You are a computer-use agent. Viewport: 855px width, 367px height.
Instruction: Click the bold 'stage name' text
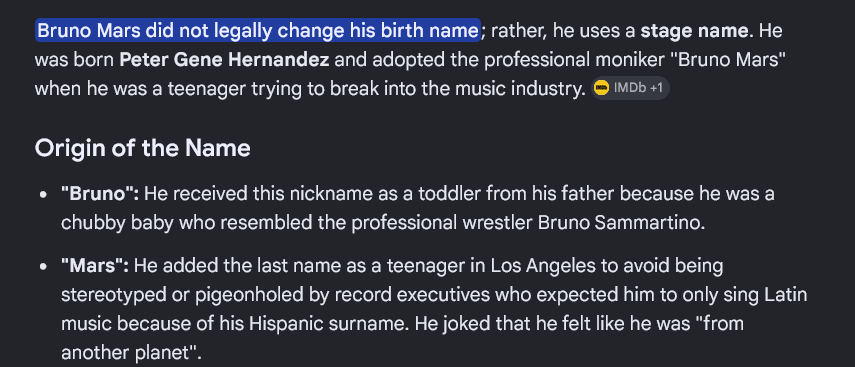click(x=695, y=31)
